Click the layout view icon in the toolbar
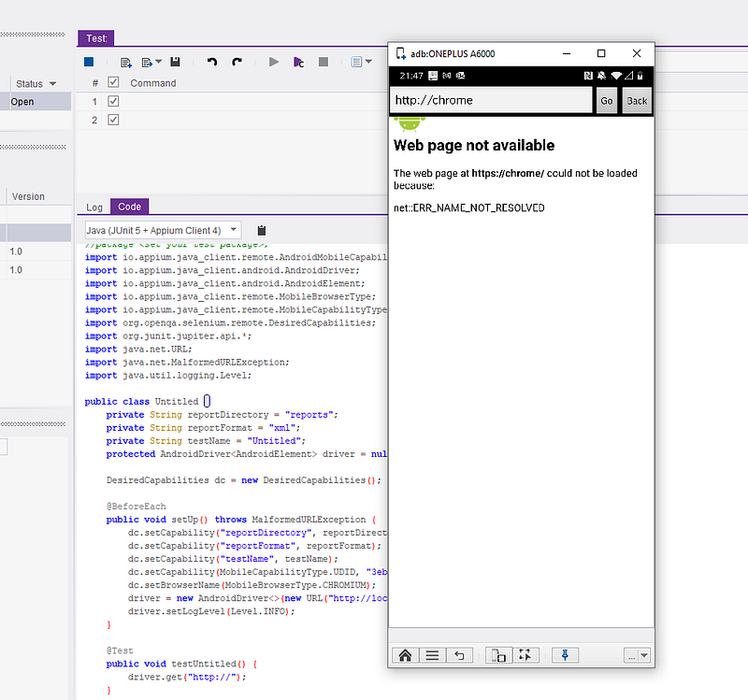Image resolution: width=748 pixels, height=700 pixels. click(356, 62)
